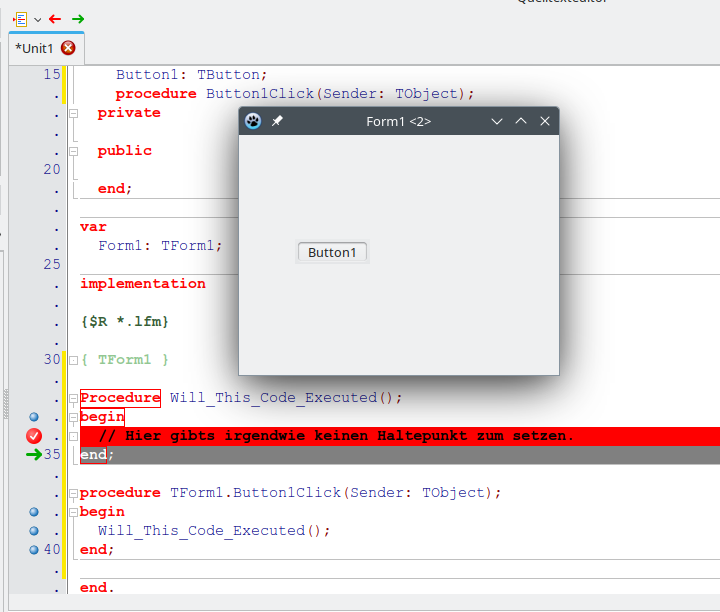Collapse the Procedure Will_This_Code_Executed fold marker
Viewport: 720px width, 612px height.
73,398
